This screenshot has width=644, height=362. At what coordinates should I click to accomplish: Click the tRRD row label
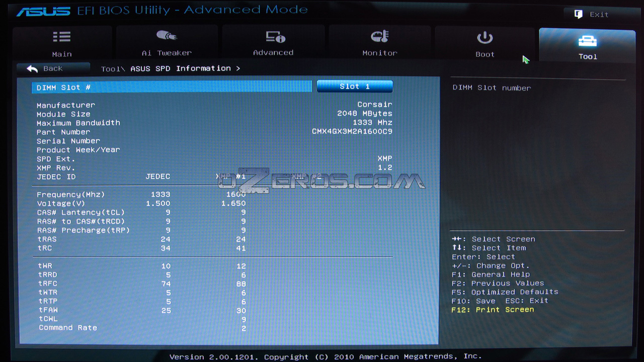tap(47, 275)
